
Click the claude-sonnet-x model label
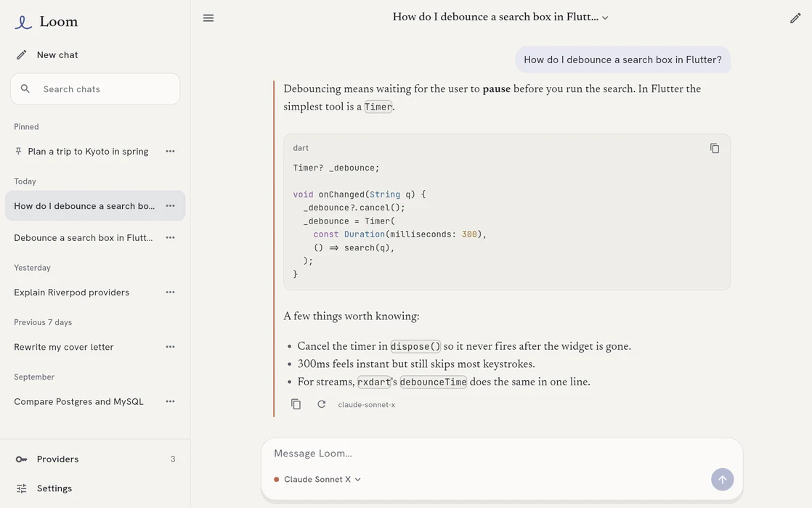tap(367, 404)
